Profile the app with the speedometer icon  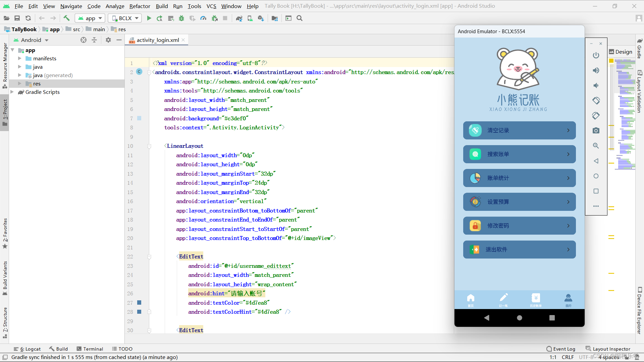[x=203, y=18]
